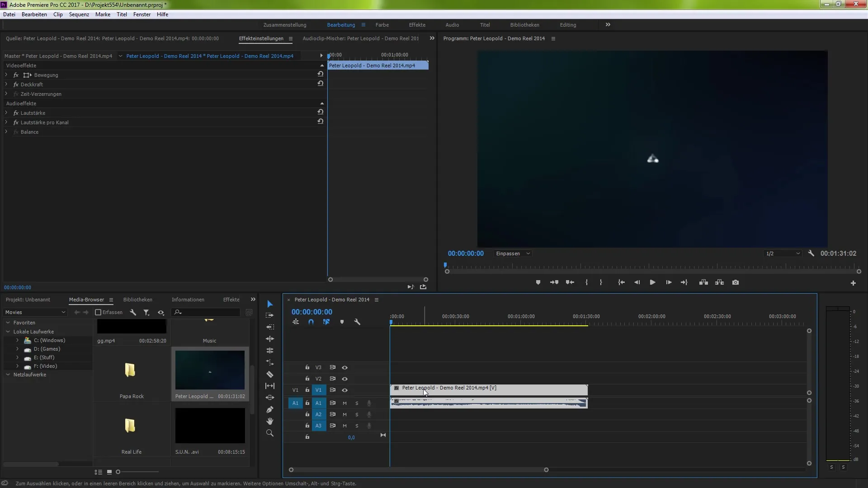Open Program monitor settings wrench
This screenshot has height=488, width=868.
[811, 253]
